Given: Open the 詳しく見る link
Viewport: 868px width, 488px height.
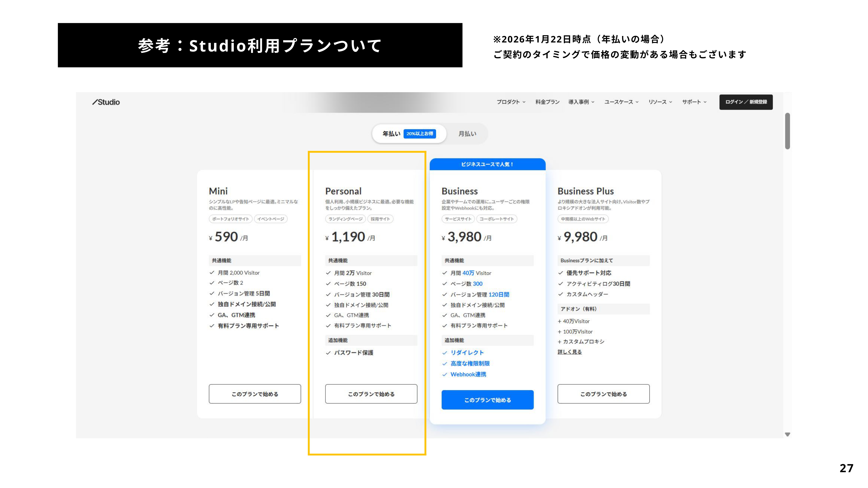Looking at the screenshot, I should (569, 352).
